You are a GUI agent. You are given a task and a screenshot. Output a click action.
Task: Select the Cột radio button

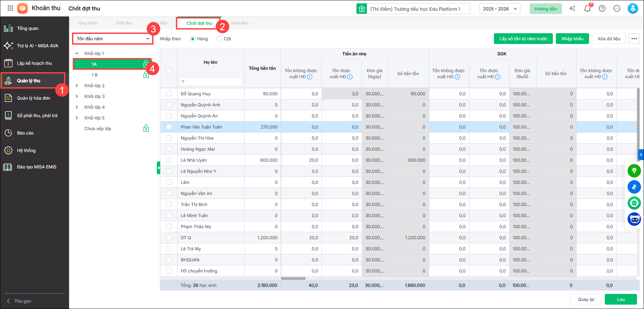pos(219,39)
